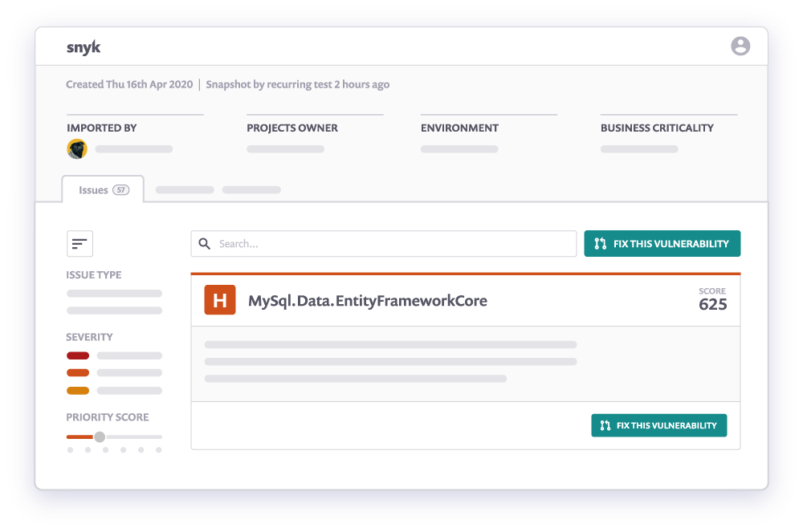Switch to the Issues tab
The image size is (803, 532).
coord(93,190)
